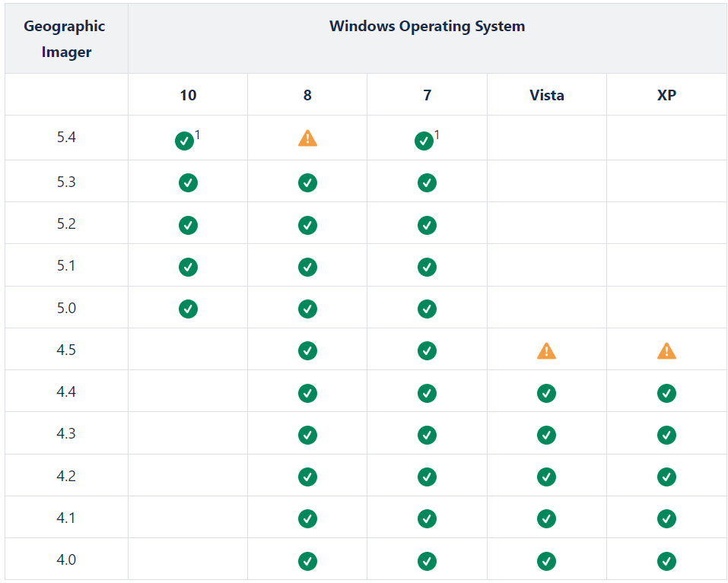Click the 4.0 check under Windows 7
The width and height of the screenshot is (728, 583).
[427, 561]
